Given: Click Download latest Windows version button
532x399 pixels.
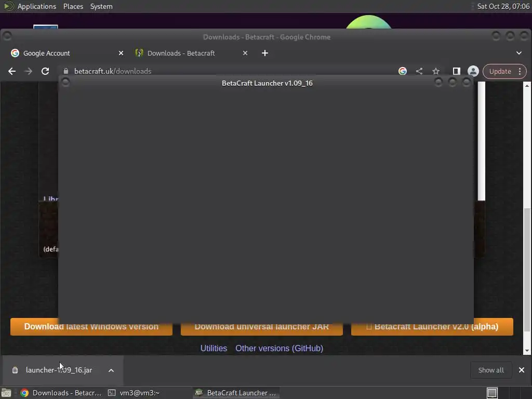Looking at the screenshot, I should 91,327.
